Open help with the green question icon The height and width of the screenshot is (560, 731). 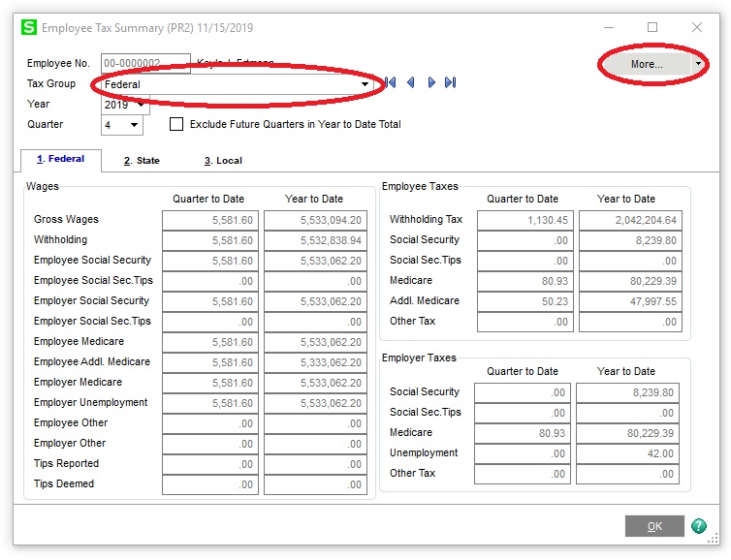click(x=698, y=526)
